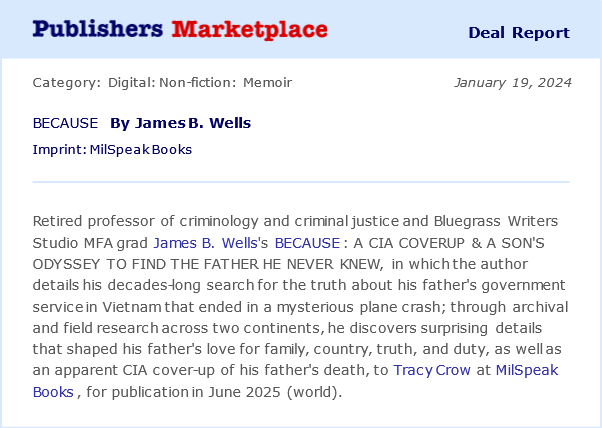The height and width of the screenshot is (428, 602).
Task: Click the Publishers Marketplace logo
Action: pyautogui.click(x=180, y=29)
